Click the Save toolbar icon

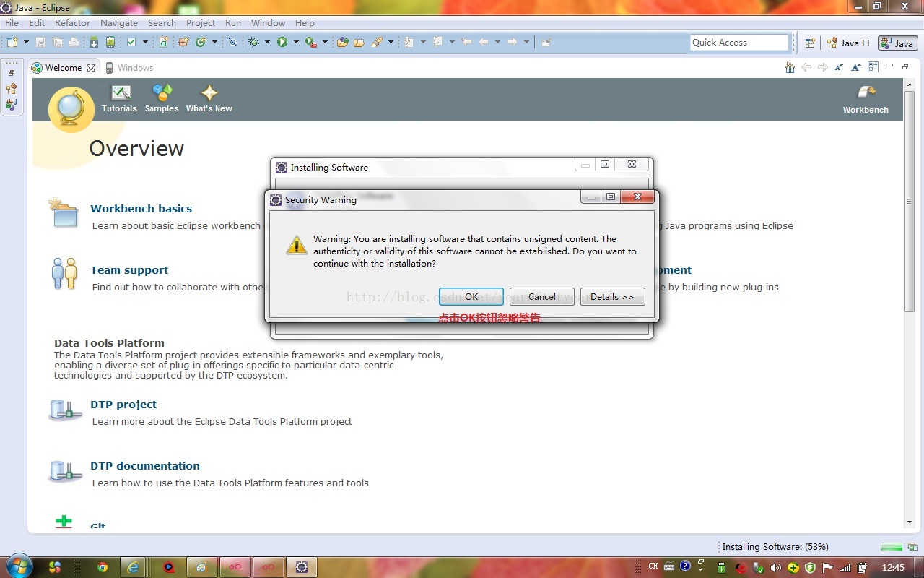[x=40, y=42]
